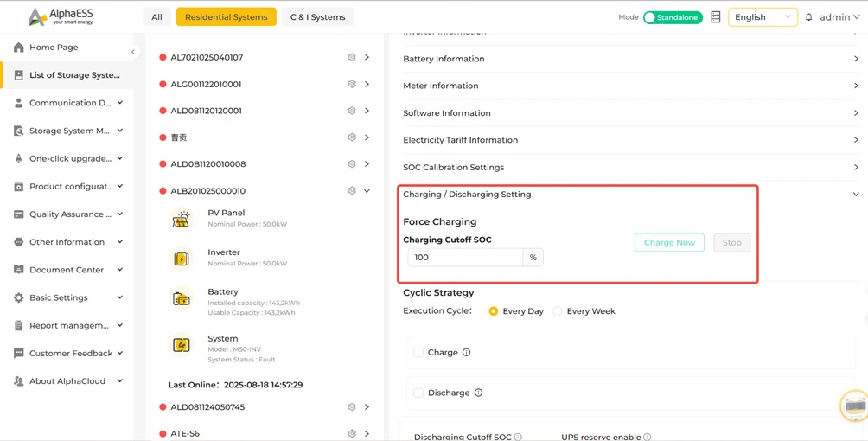This screenshot has height=441, width=868.
Task: Select the ATE-S6 system
Action: (185, 434)
